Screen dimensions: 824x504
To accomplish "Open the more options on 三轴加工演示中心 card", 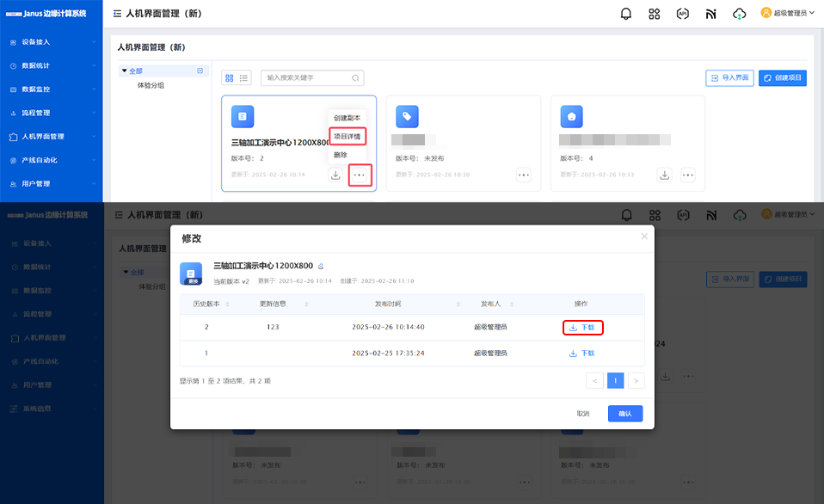I will 360,175.
